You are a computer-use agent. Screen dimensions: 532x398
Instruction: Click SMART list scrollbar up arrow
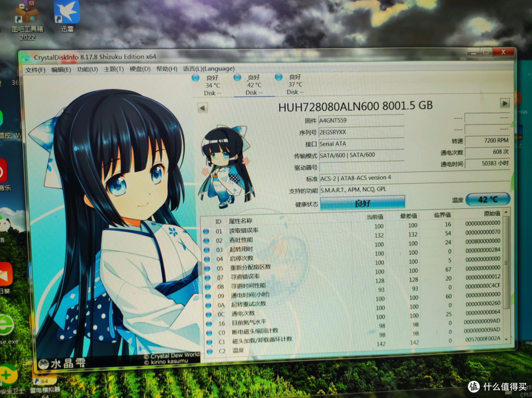[x=506, y=212]
